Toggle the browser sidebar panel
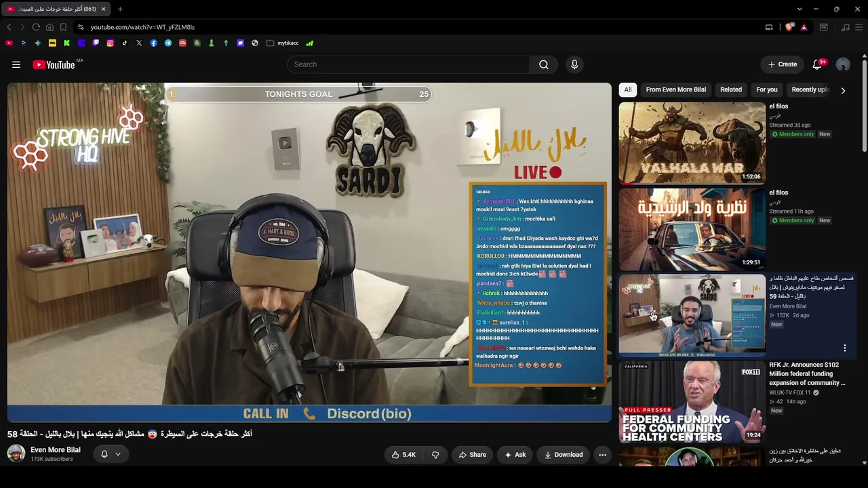Image resolution: width=868 pixels, height=488 pixels. [823, 27]
